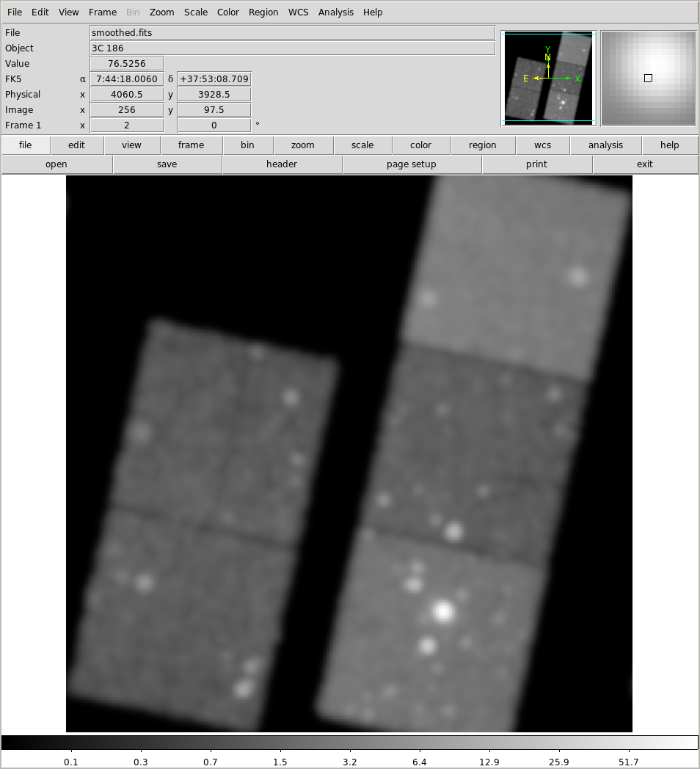This screenshot has height=769, width=700.
Task: Click the FK5 right ascension value field
Action: pos(126,79)
